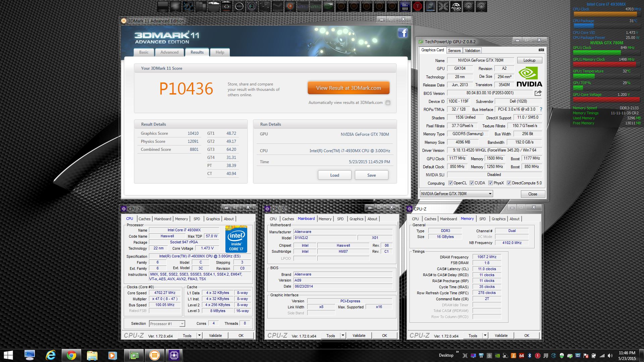Click the Bus Interface question mark in GPU-Z
The width and height of the screenshot is (644, 362).
[x=541, y=109]
